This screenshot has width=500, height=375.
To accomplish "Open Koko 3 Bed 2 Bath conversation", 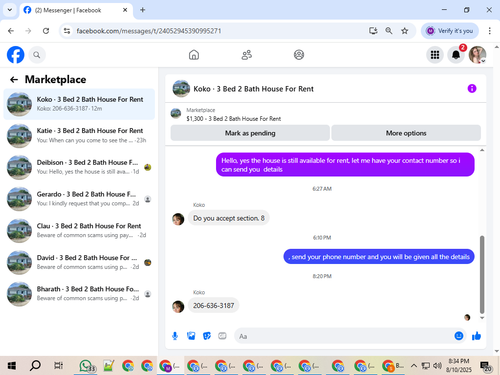I will point(79,104).
